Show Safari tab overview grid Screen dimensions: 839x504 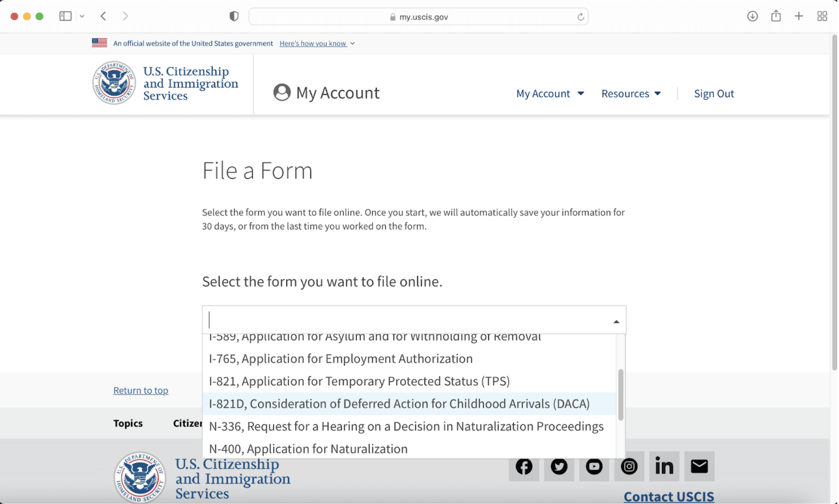click(x=822, y=16)
